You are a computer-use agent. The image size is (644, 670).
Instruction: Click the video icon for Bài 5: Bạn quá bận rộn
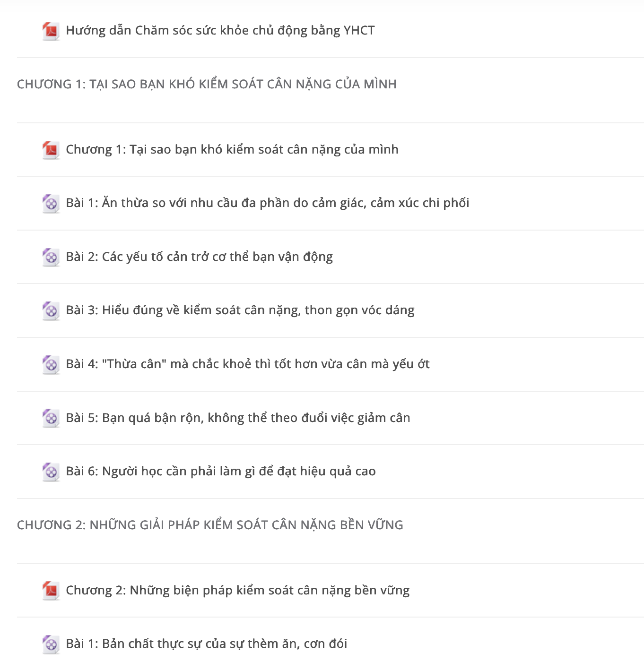(x=51, y=419)
